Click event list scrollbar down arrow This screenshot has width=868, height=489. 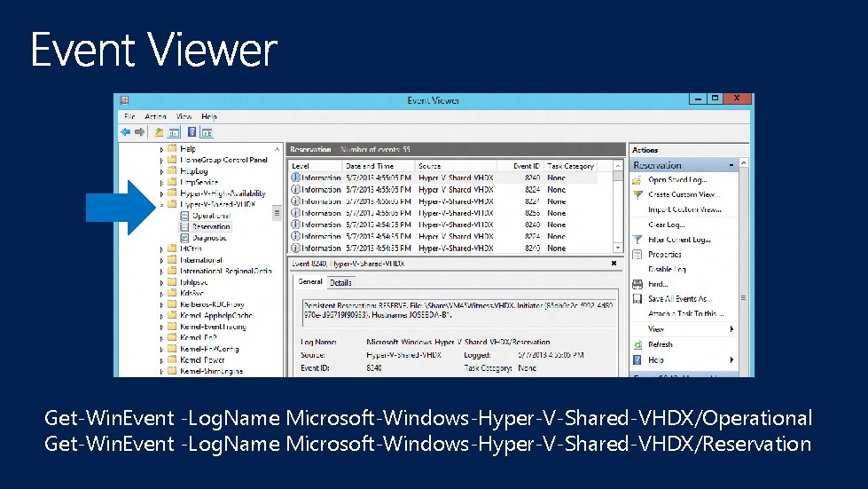(x=618, y=248)
